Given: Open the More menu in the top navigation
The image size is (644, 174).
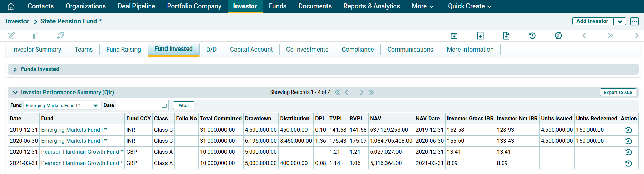Looking at the screenshot, I should [422, 6].
